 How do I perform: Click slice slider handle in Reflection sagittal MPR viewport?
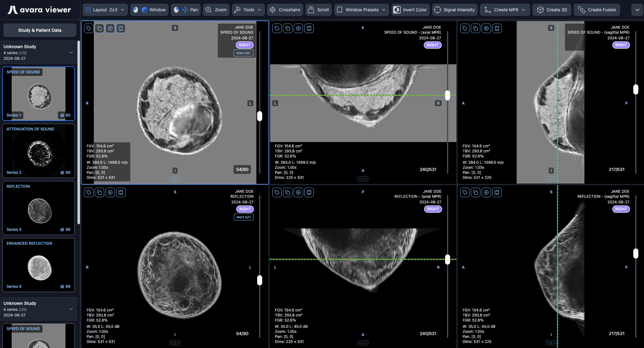pos(636,254)
